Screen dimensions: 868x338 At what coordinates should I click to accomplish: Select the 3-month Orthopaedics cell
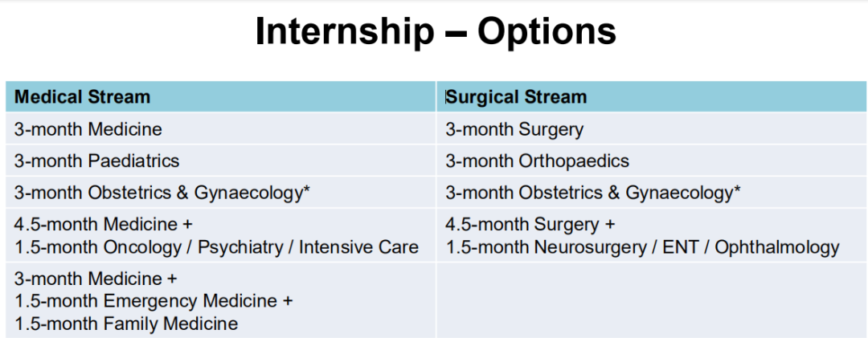click(x=652, y=161)
